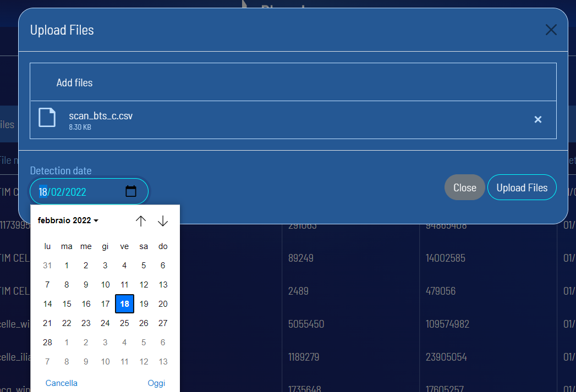Image resolution: width=576 pixels, height=392 pixels.
Task: Select January 31 in the calendar grid
Action: pos(47,266)
